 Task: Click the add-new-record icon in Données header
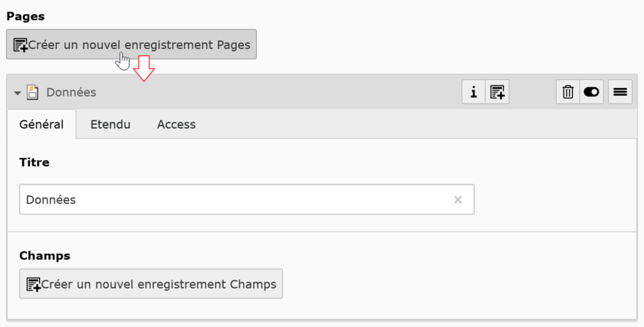pyautogui.click(x=498, y=92)
